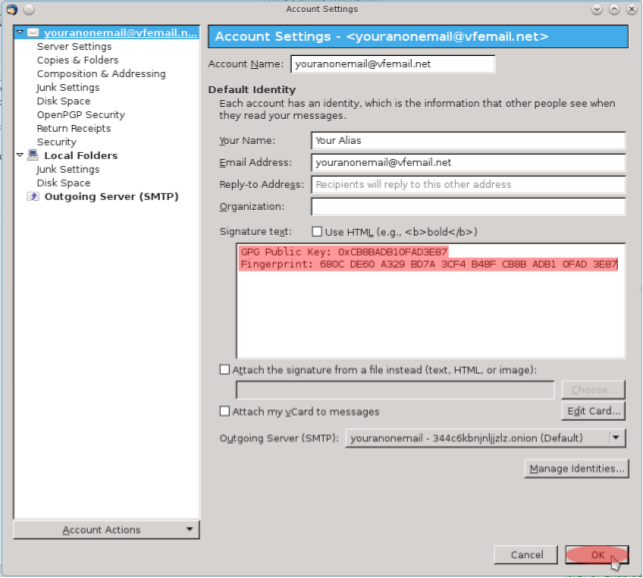Open the Outgoing Server SMTP dropdown
Screen dimensions: 643x578
point(616,438)
